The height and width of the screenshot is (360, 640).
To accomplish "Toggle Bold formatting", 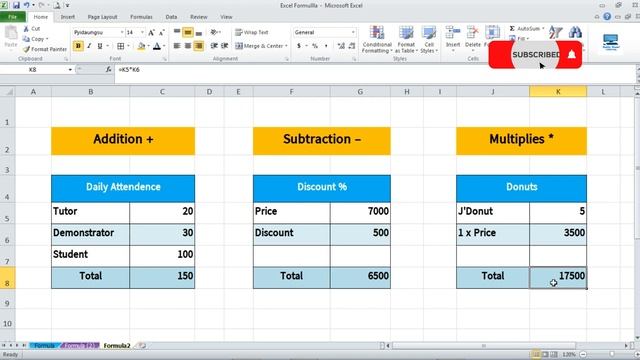I will tap(78, 46).
